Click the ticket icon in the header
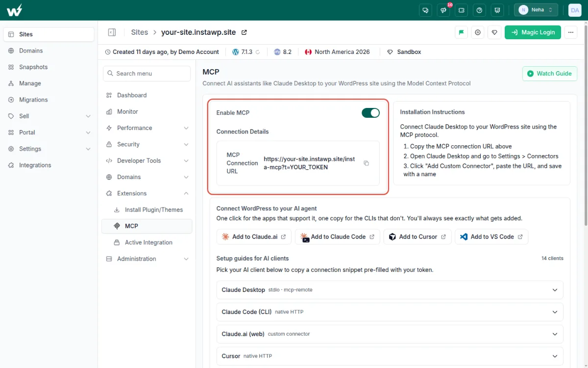This screenshot has width=588, height=368. coord(462,10)
